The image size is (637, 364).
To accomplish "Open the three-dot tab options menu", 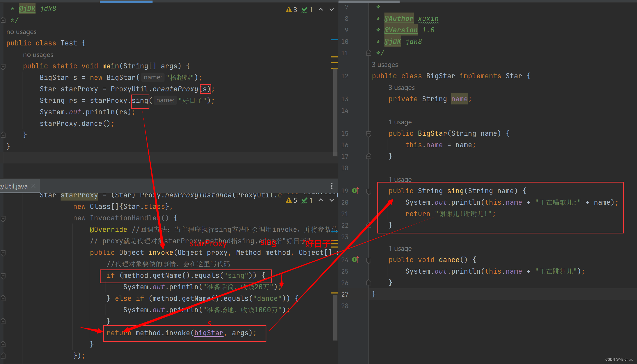I will (x=332, y=186).
